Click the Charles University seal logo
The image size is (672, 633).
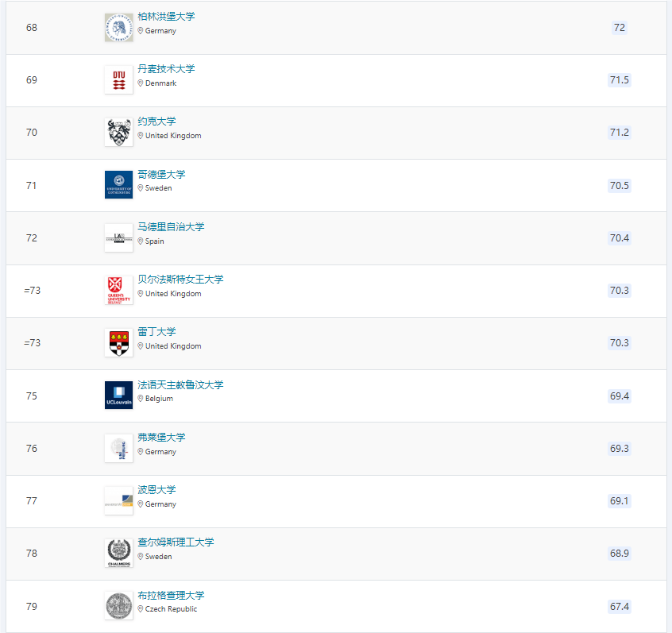pos(118,606)
